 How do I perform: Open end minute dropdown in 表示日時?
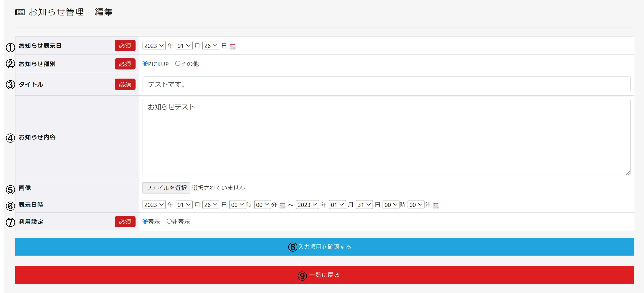point(416,205)
